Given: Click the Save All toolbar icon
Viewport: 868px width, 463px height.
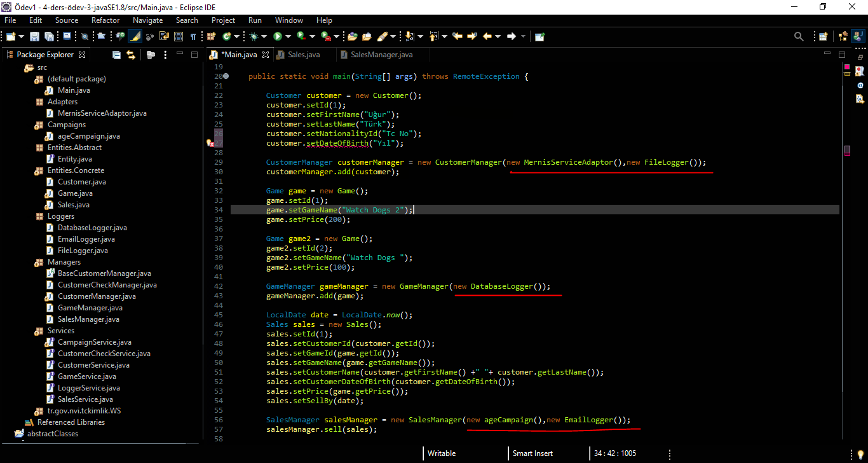Looking at the screenshot, I should pos(50,36).
